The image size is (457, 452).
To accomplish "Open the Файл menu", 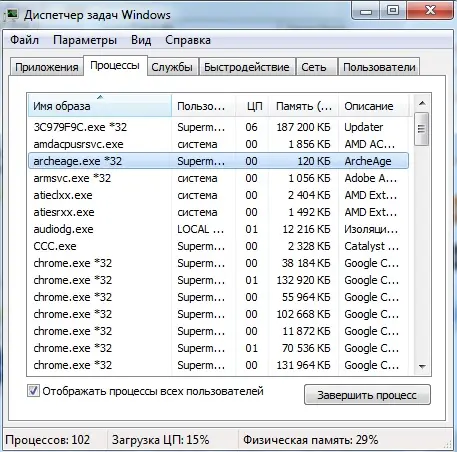I will coord(24,40).
